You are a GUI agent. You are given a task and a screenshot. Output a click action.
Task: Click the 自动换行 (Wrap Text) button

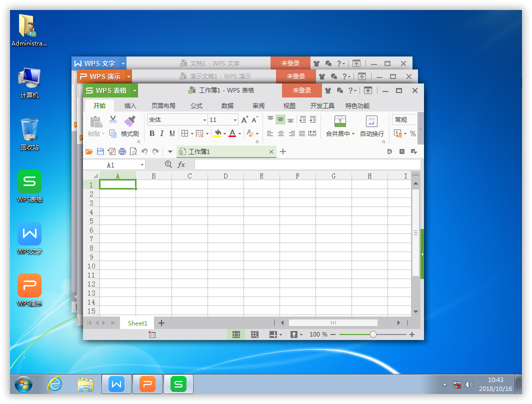tap(372, 126)
